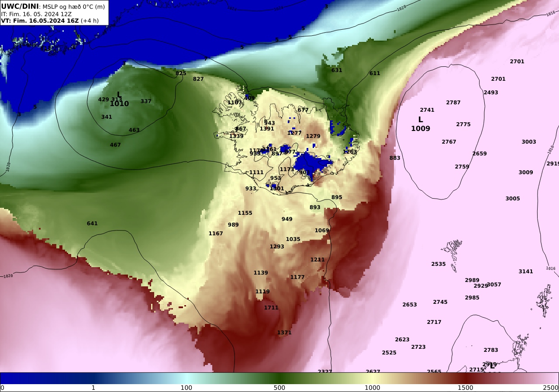Click the 2653 value

tap(410, 305)
